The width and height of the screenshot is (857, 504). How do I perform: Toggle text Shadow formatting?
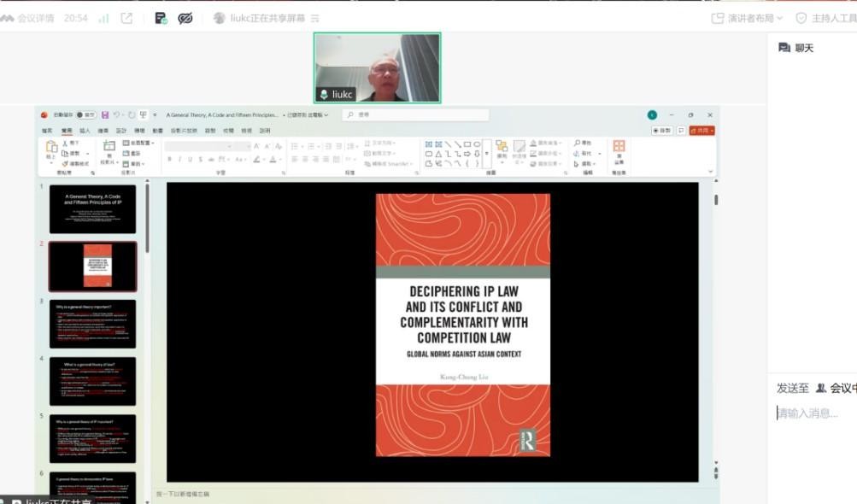pyautogui.click(x=201, y=159)
